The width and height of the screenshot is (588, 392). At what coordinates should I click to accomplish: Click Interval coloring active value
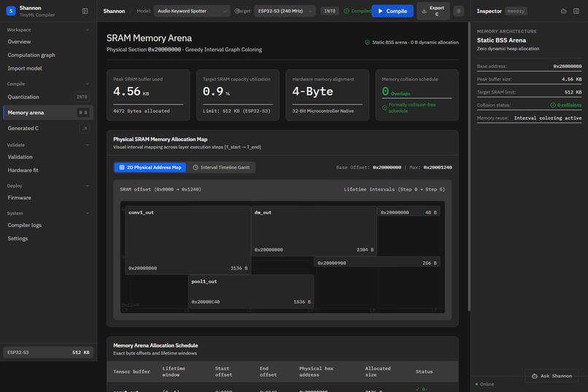(547, 118)
